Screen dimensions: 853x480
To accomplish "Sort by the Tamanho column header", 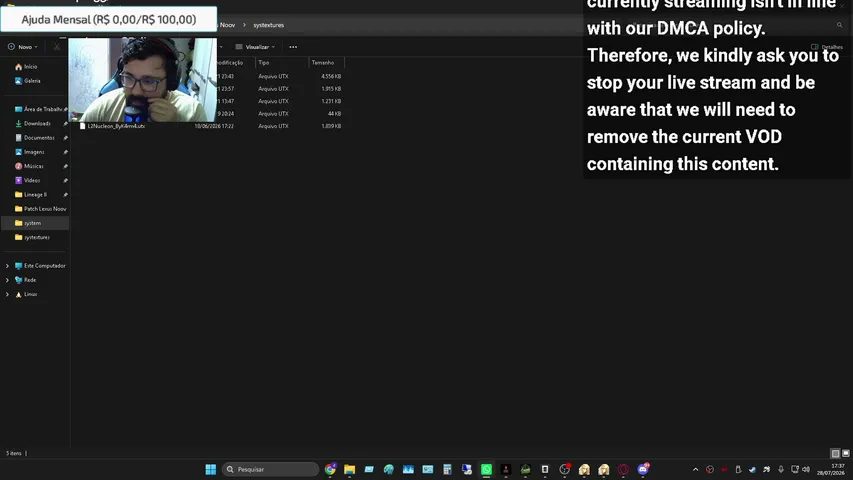I will click(x=326, y=63).
